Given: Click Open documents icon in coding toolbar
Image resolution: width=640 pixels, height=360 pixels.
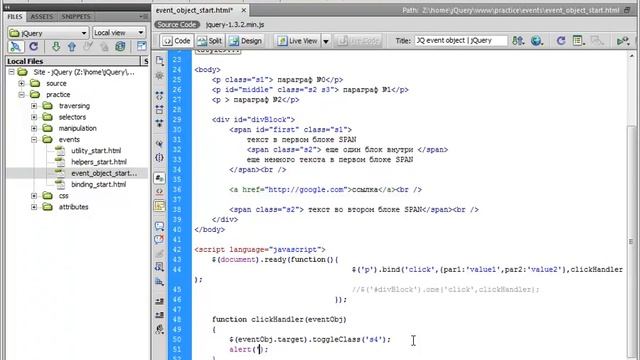Looking at the screenshot, I should pyautogui.click(x=160, y=62).
